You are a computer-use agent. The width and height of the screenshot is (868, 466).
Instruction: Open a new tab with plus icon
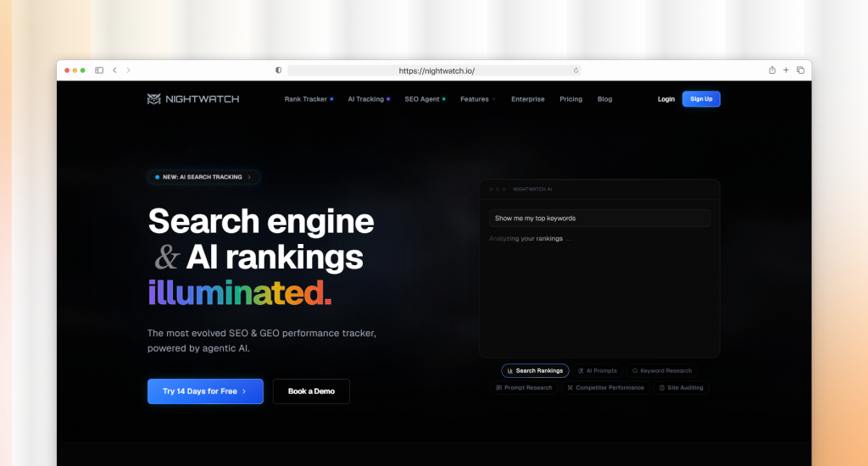(786, 69)
